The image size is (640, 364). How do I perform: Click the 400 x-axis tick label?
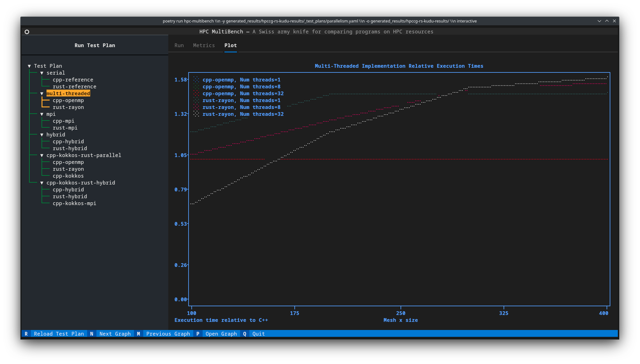tap(603, 313)
